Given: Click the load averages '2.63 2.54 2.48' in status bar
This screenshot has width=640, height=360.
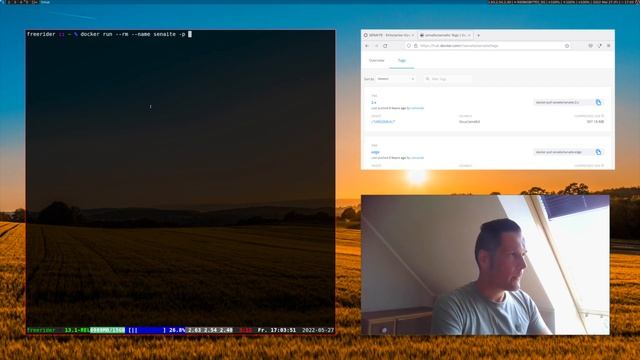Looking at the screenshot, I should [210, 330].
